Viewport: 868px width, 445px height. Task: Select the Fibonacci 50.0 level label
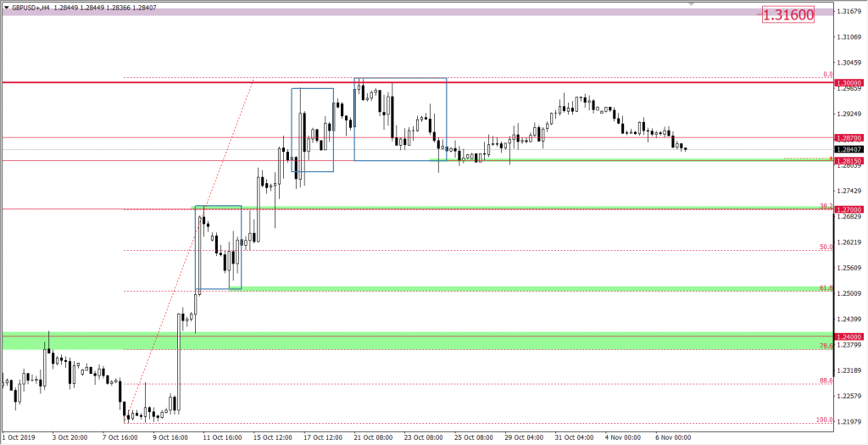pos(826,247)
